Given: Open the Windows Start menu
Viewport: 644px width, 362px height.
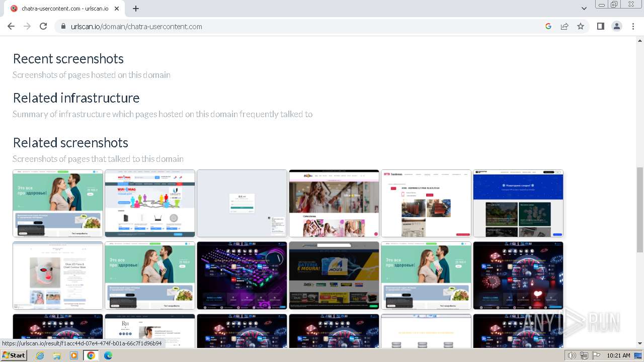Looking at the screenshot, I should click(x=14, y=355).
